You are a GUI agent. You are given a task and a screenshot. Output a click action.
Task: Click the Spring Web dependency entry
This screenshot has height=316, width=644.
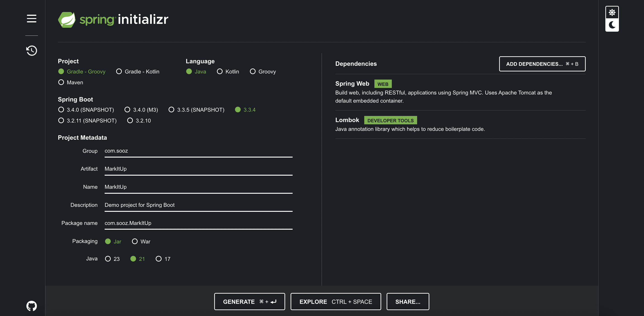click(460, 92)
